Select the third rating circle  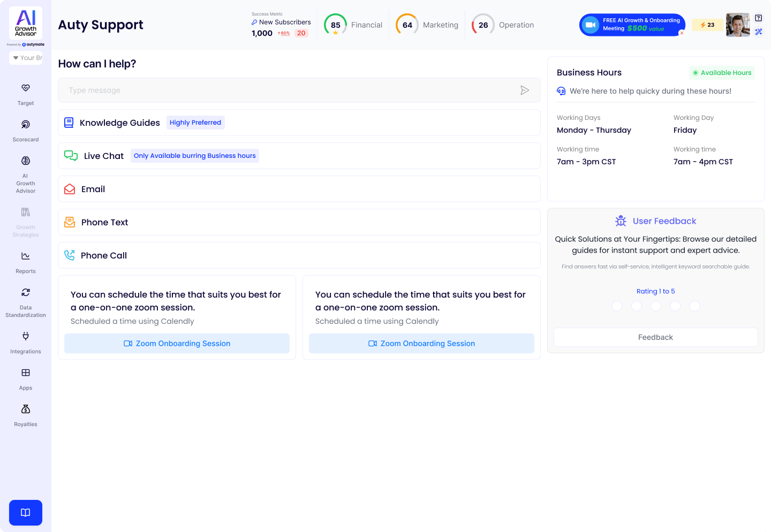[x=656, y=306]
